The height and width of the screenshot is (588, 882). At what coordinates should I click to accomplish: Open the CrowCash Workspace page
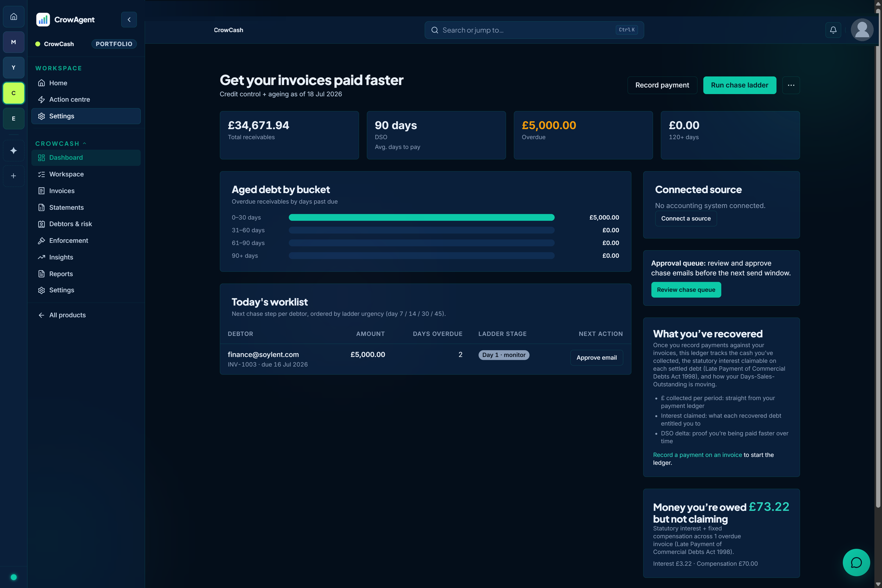[86, 174]
